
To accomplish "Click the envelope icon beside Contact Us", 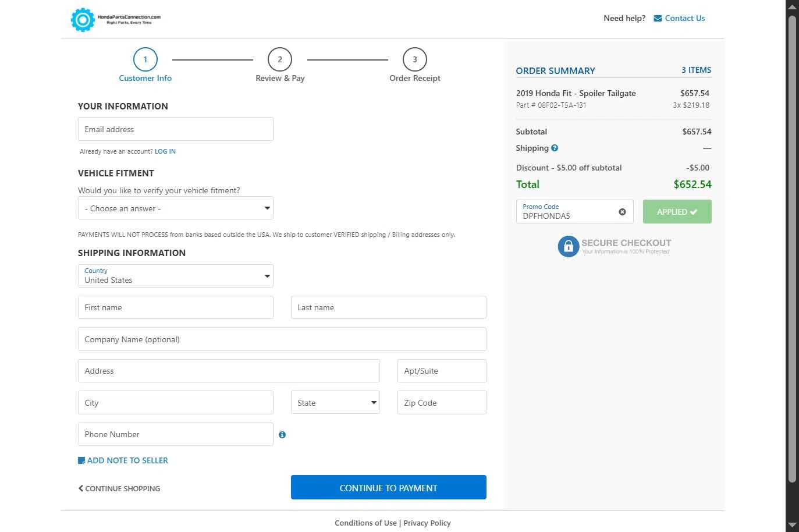I will point(658,19).
